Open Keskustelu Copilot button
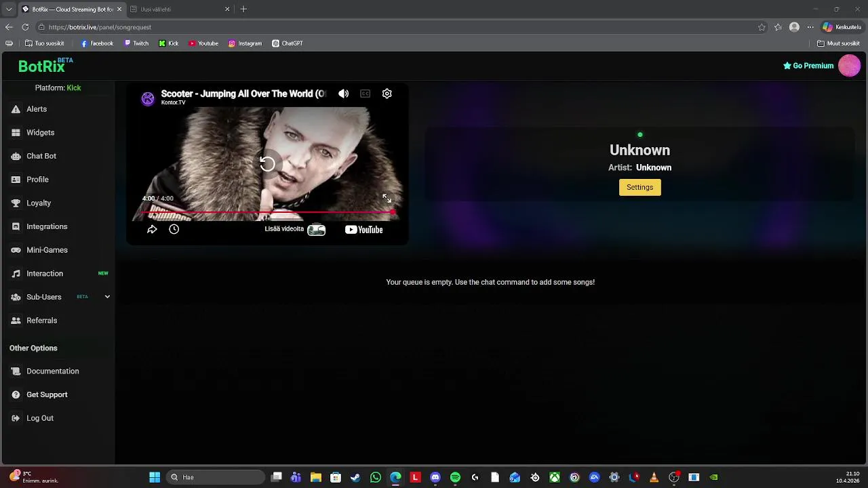 pyautogui.click(x=842, y=27)
